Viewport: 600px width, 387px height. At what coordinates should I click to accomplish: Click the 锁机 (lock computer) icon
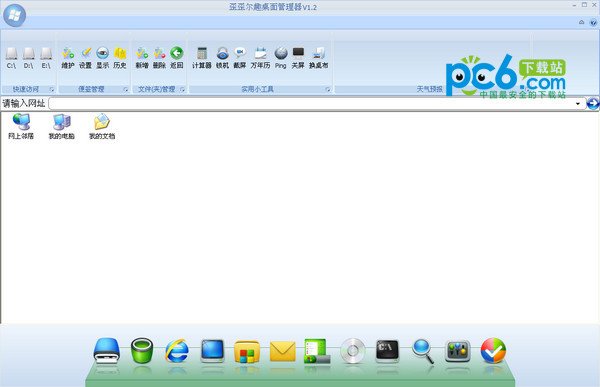coord(222,58)
